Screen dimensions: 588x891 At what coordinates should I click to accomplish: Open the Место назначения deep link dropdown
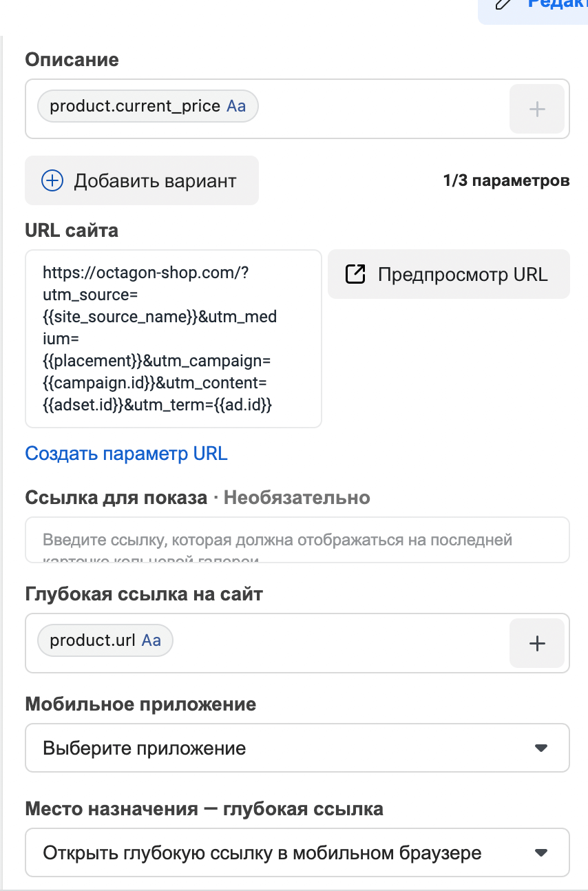coord(296,852)
